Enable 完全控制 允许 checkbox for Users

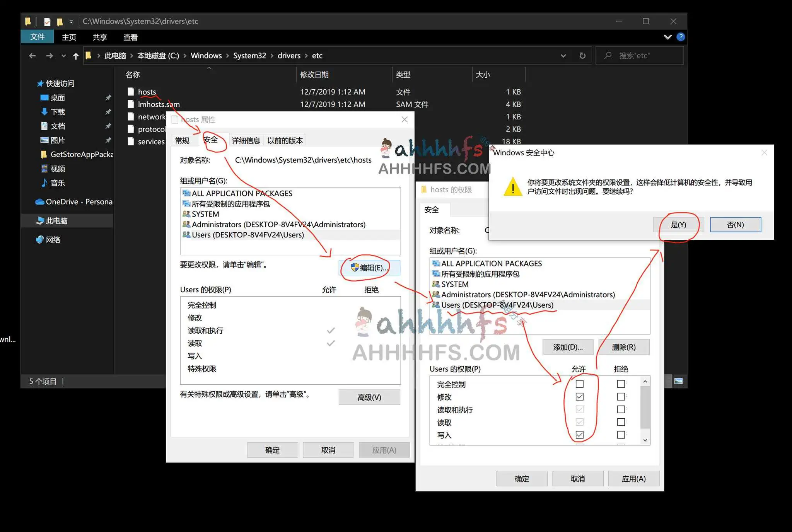point(580,384)
